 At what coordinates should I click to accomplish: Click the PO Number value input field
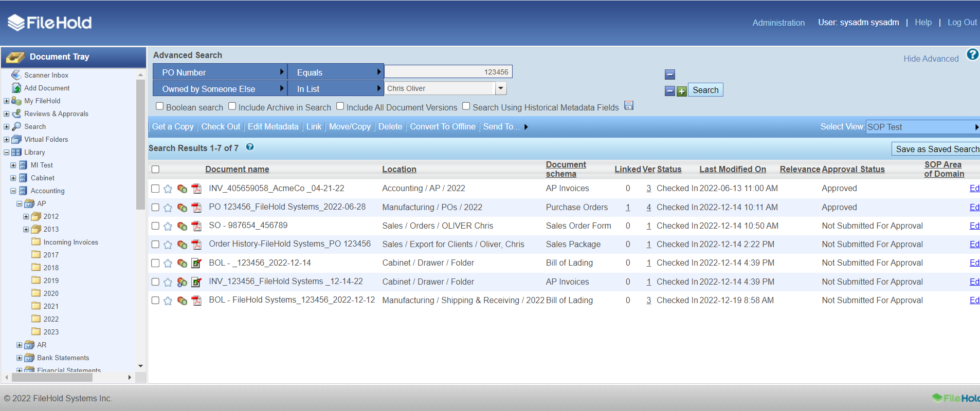(448, 72)
